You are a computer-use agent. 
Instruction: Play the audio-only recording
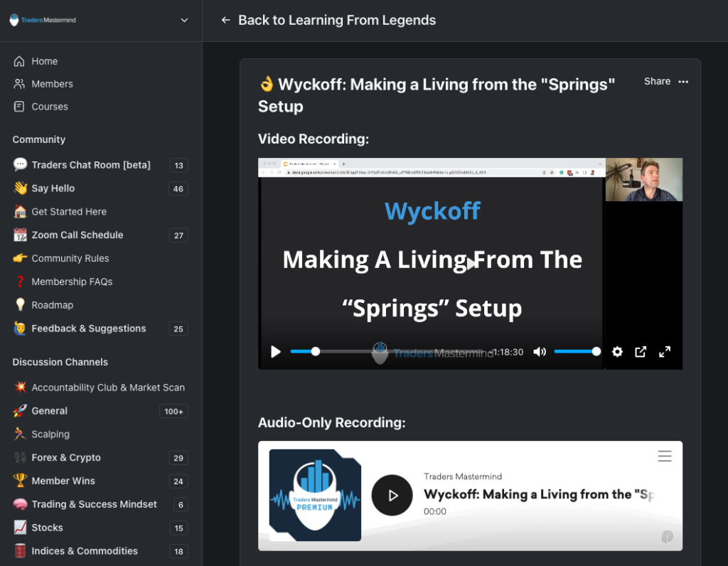392,496
